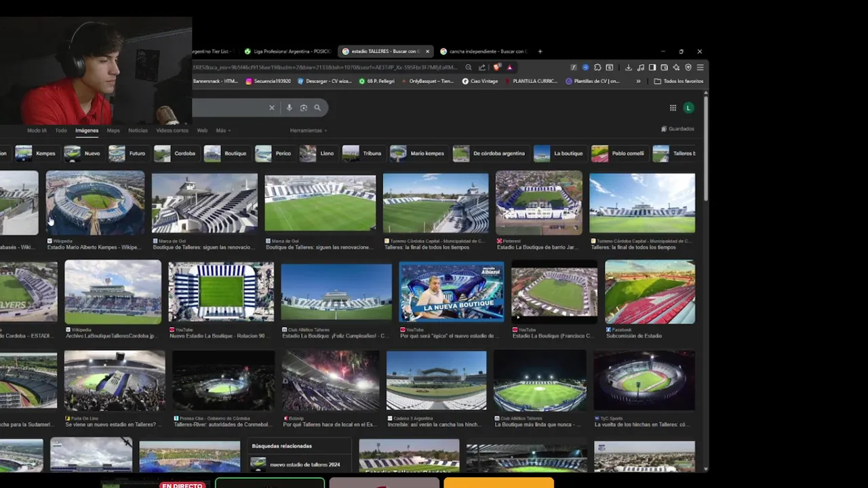Open LA NUEVA BOUTIQUE YouTube thumbnail

click(x=452, y=291)
